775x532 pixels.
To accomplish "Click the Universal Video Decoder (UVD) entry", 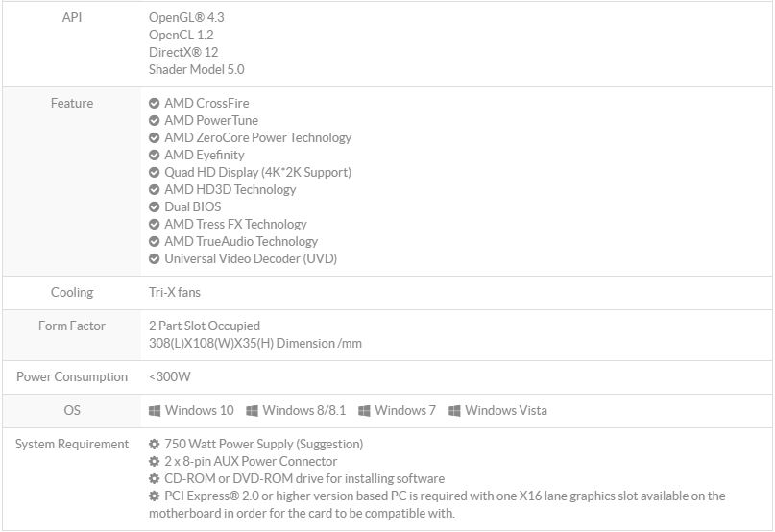I will [x=251, y=258].
